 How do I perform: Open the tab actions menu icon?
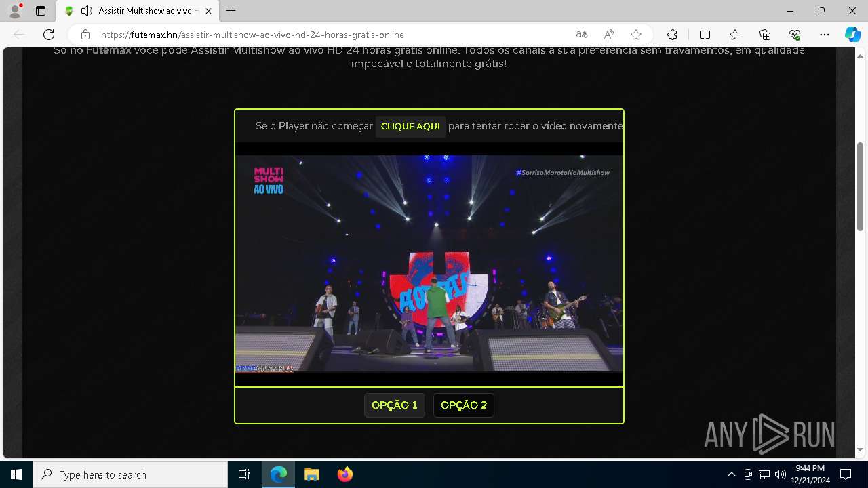(41, 11)
